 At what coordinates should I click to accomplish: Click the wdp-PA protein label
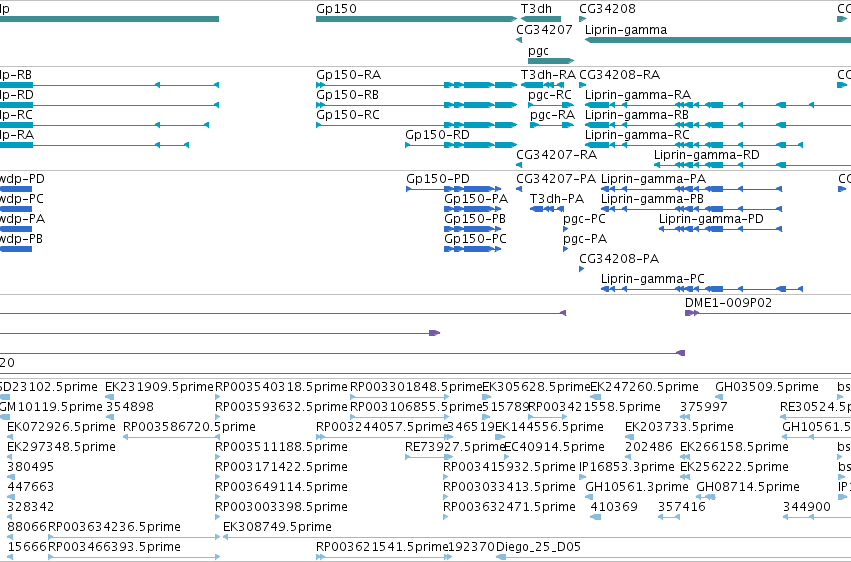point(22,219)
